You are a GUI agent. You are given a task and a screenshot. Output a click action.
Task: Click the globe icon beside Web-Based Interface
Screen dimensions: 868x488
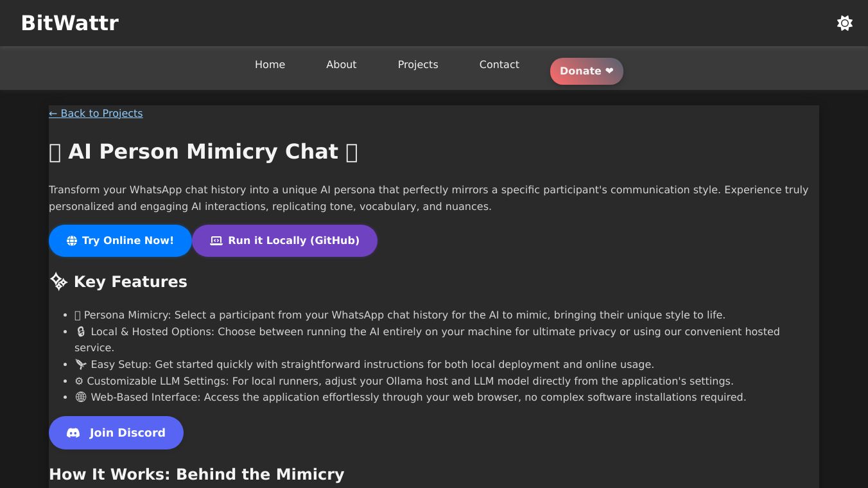coord(81,397)
